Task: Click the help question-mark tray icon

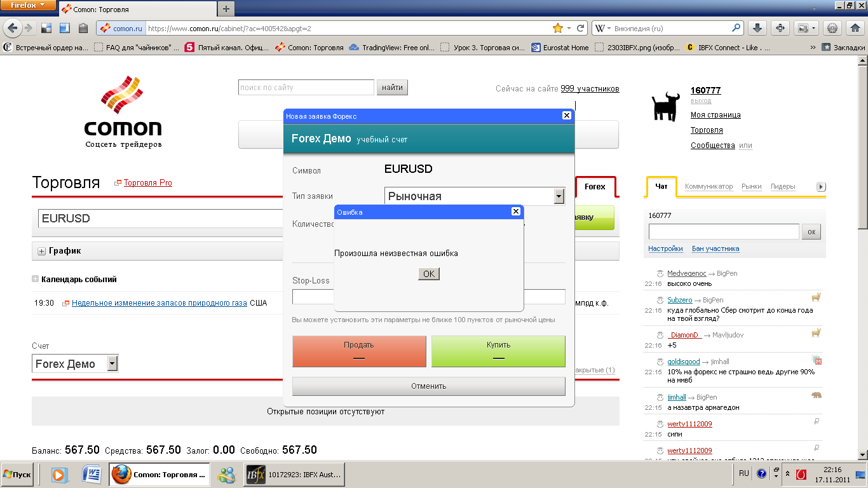Action: pos(761,474)
